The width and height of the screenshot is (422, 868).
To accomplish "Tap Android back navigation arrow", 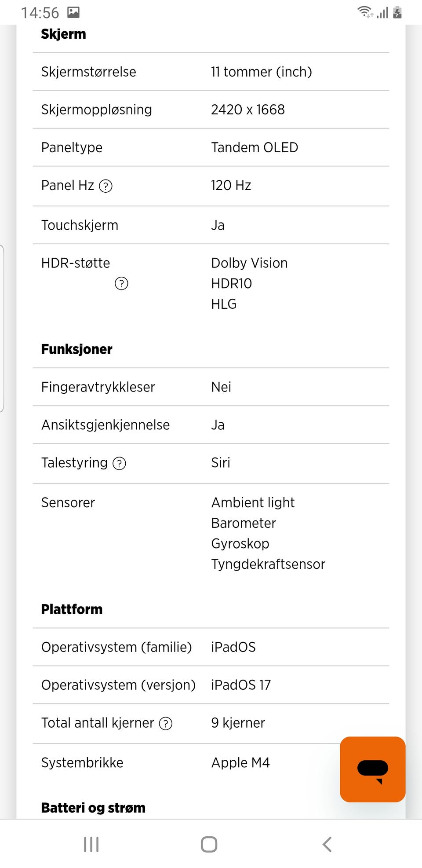I will click(x=327, y=844).
